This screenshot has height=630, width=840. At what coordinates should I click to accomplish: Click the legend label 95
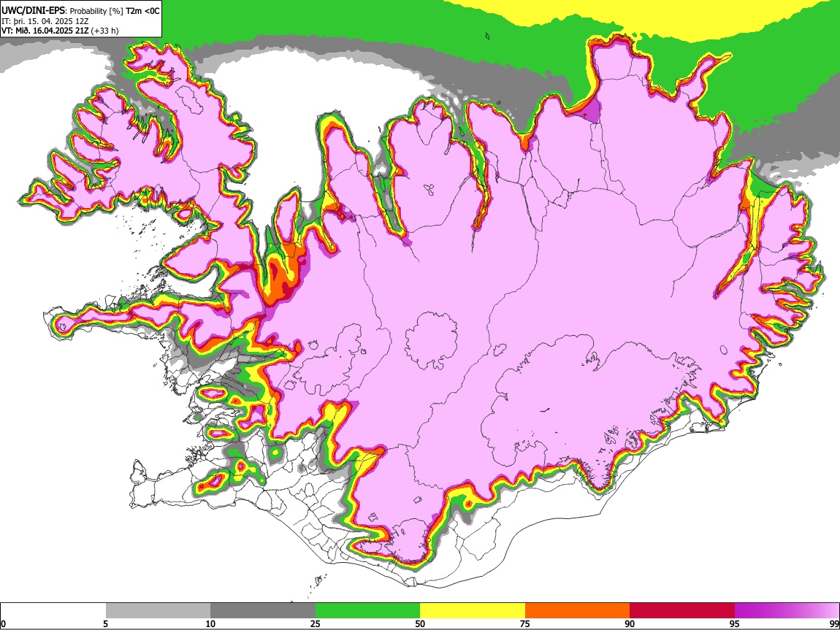coord(735,623)
